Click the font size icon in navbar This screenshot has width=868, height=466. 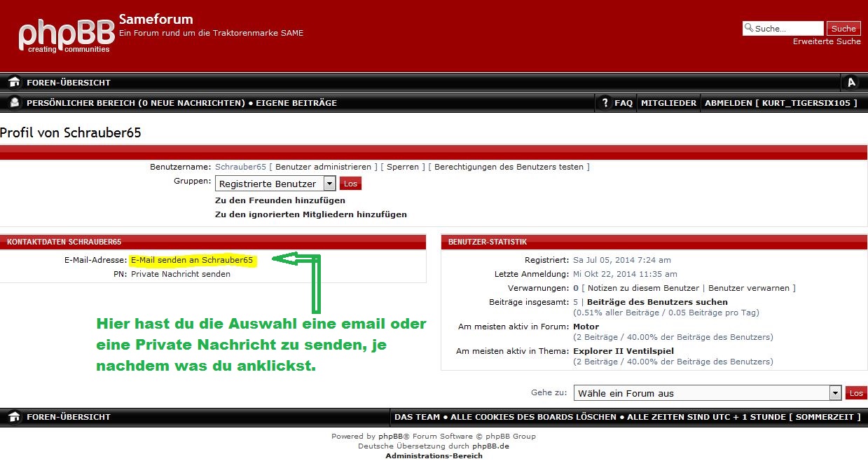(851, 83)
